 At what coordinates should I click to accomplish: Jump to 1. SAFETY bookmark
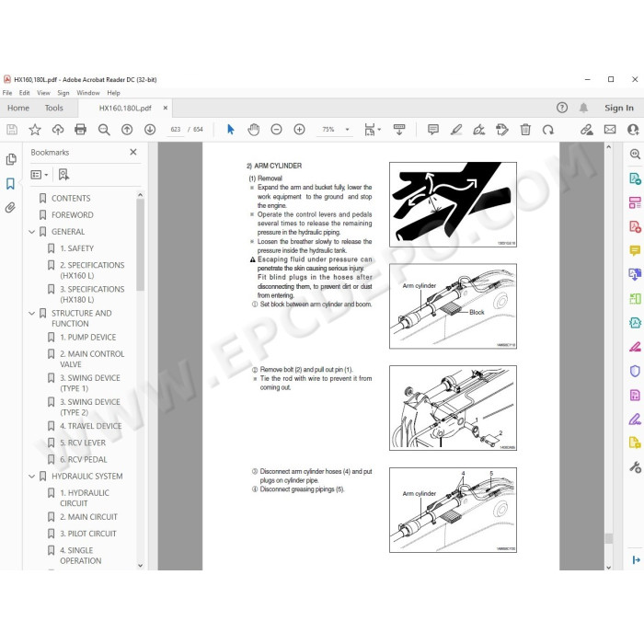point(76,248)
